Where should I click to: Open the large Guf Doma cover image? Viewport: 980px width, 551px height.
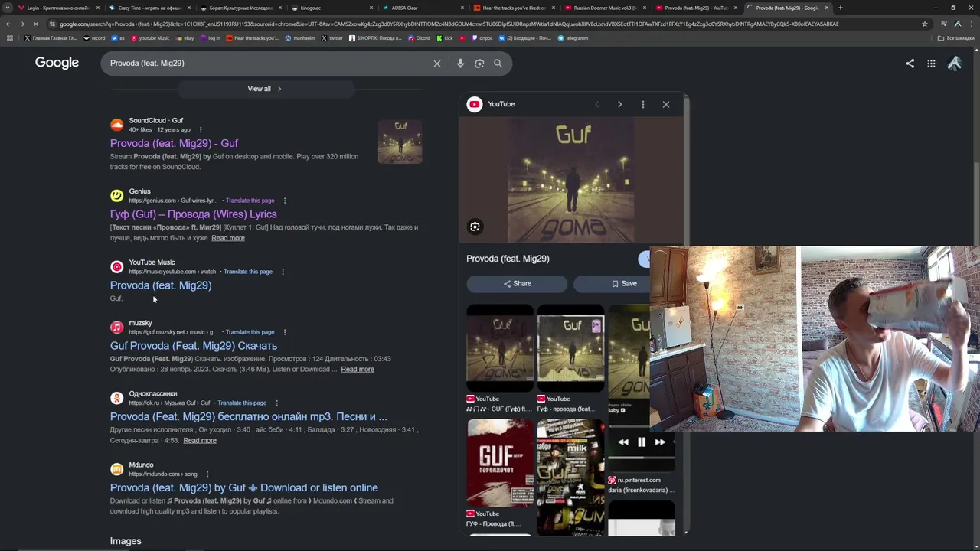[570, 181]
